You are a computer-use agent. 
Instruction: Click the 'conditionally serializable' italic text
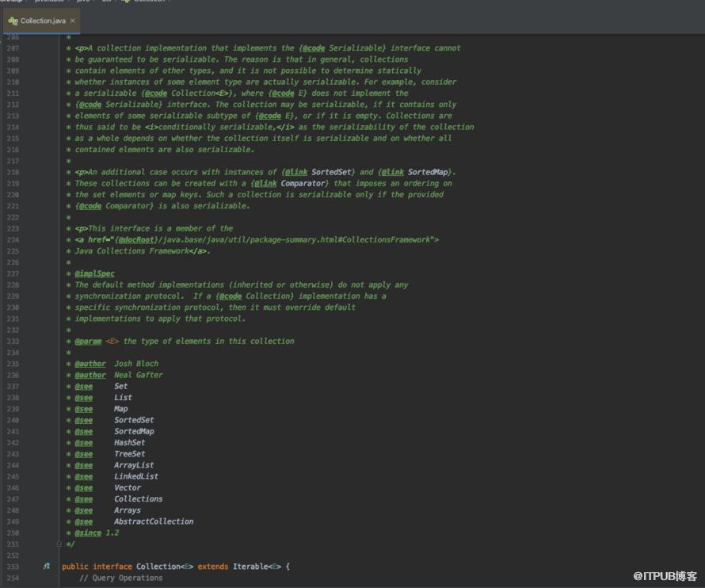(x=215, y=128)
